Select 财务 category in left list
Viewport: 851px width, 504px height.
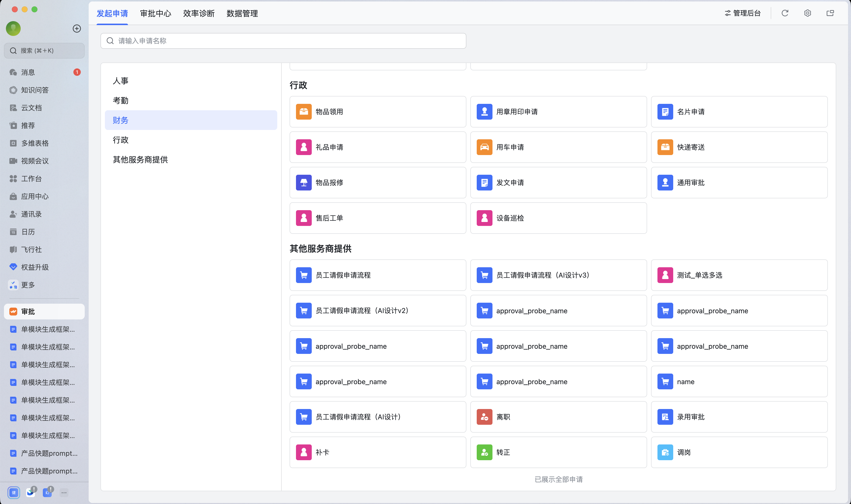tap(191, 120)
